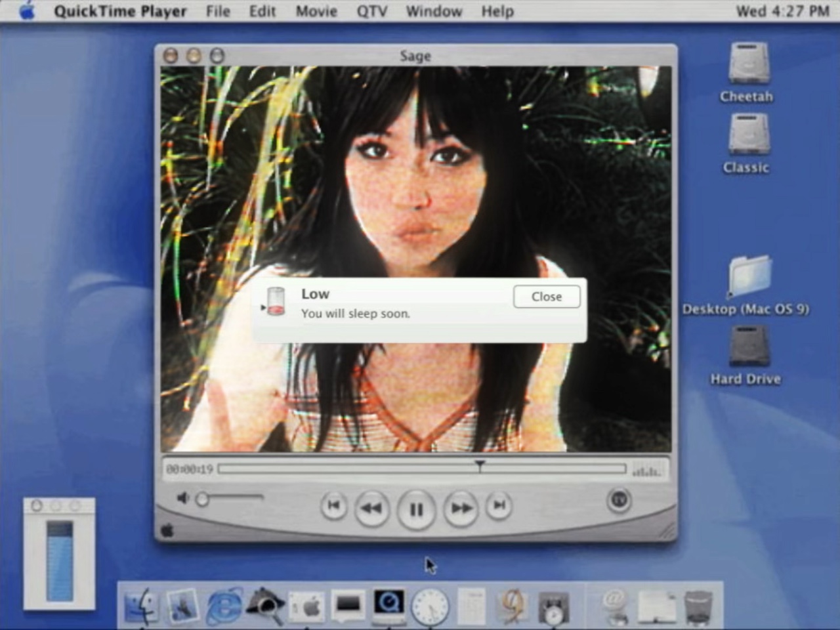Viewport: 840px width, 630px height.
Task: Launch Internet Explorer from the Dock
Action: [224, 606]
